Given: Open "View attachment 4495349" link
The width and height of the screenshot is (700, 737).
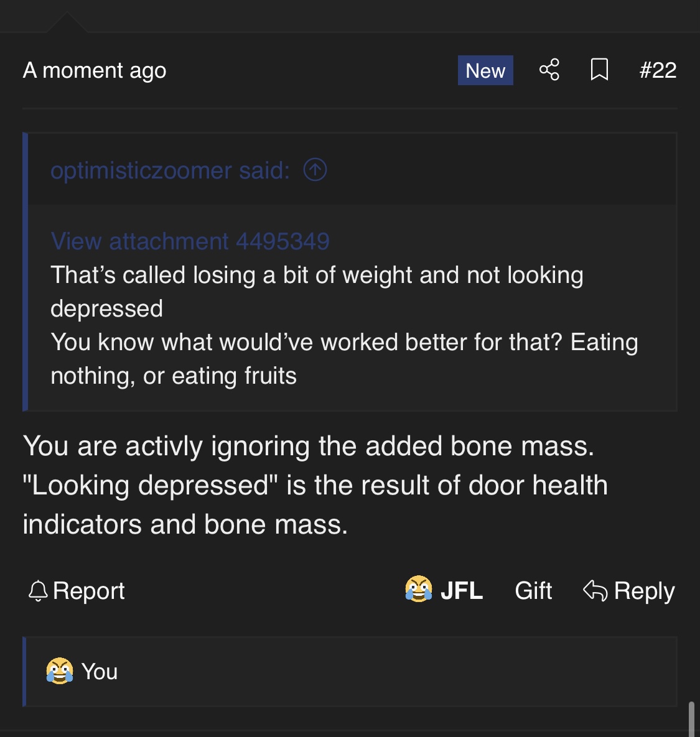Looking at the screenshot, I should tap(190, 241).
